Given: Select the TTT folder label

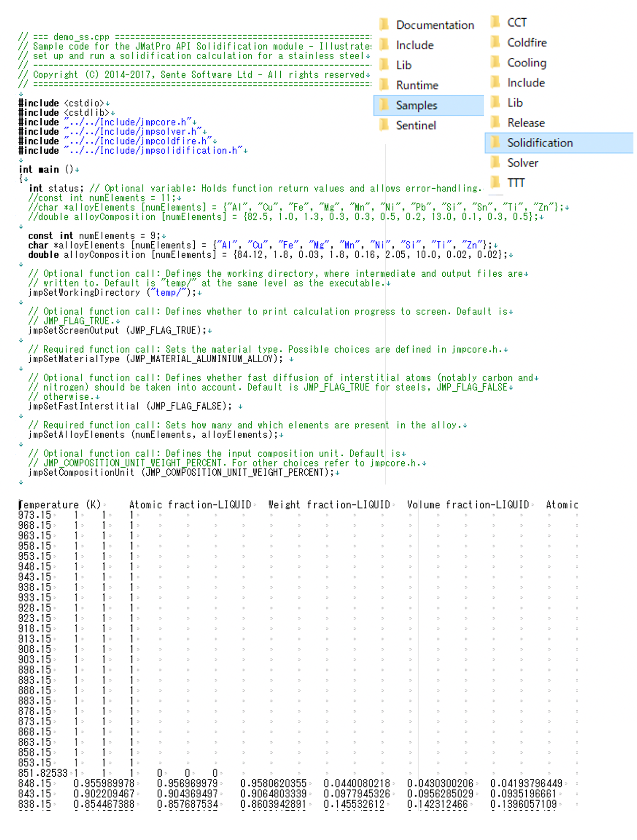Looking at the screenshot, I should [x=516, y=183].
